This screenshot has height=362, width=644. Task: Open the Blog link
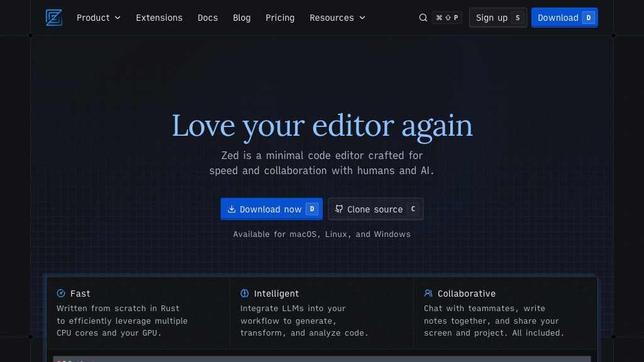pyautogui.click(x=241, y=18)
